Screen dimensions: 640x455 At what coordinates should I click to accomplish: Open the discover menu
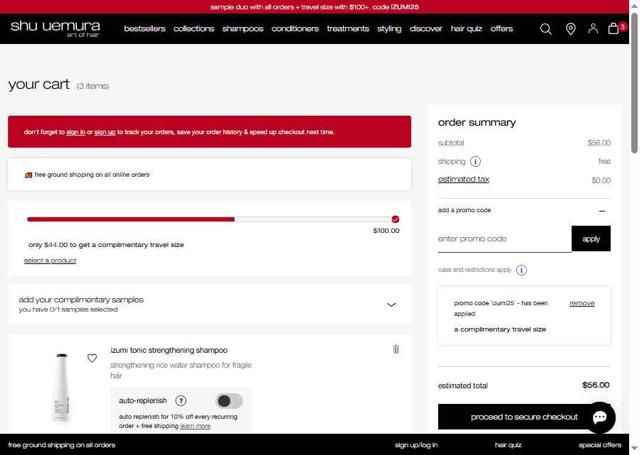pos(426,29)
